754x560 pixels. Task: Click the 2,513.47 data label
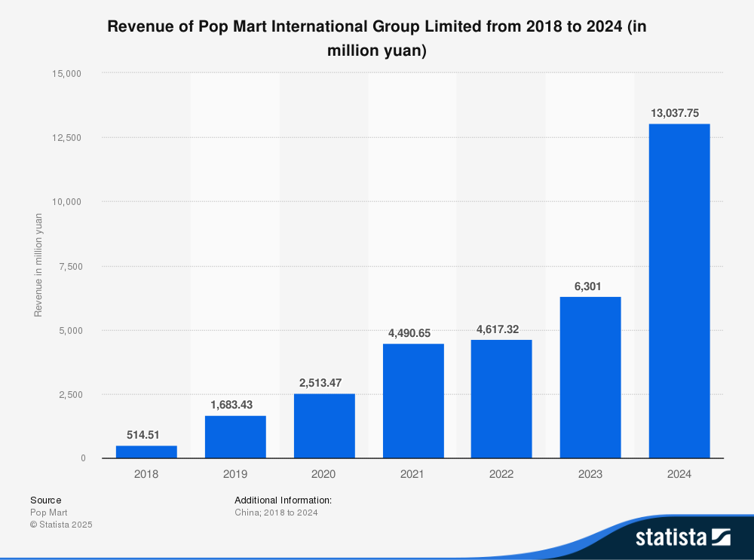tap(320, 383)
